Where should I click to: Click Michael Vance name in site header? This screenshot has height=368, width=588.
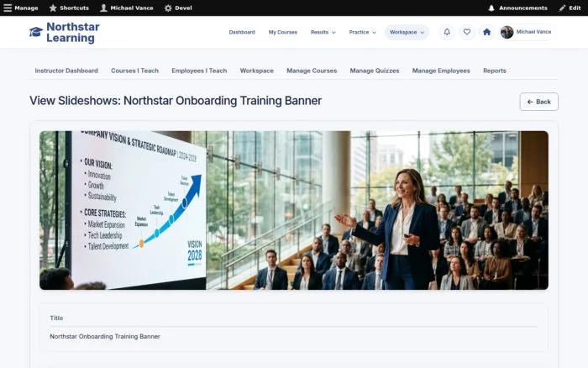[533, 32]
